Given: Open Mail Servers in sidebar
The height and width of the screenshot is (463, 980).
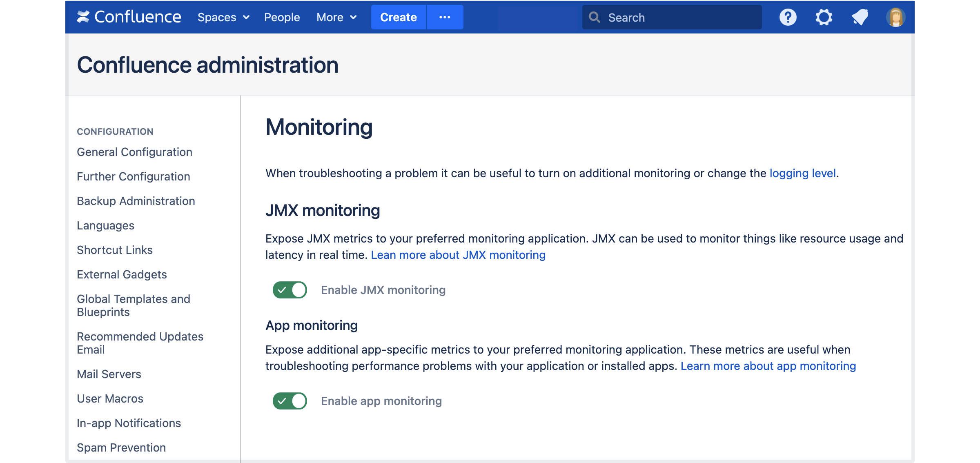Looking at the screenshot, I should pyautogui.click(x=109, y=374).
